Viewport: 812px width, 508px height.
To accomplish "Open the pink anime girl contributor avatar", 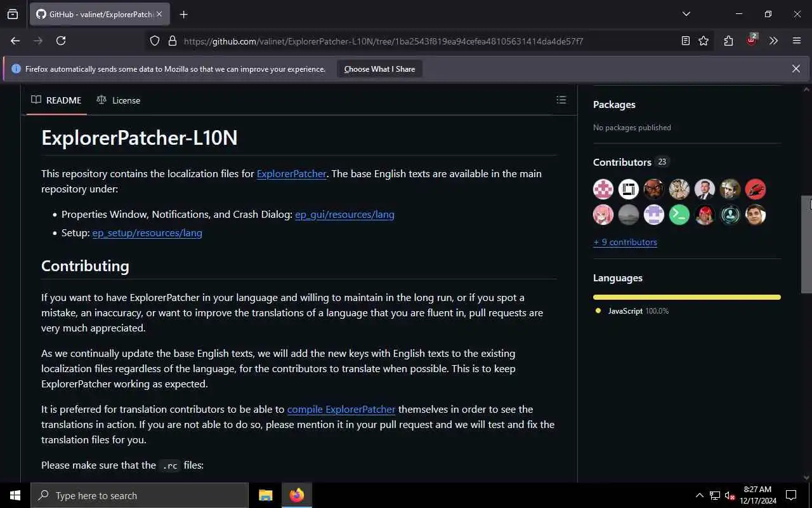I will [603, 215].
